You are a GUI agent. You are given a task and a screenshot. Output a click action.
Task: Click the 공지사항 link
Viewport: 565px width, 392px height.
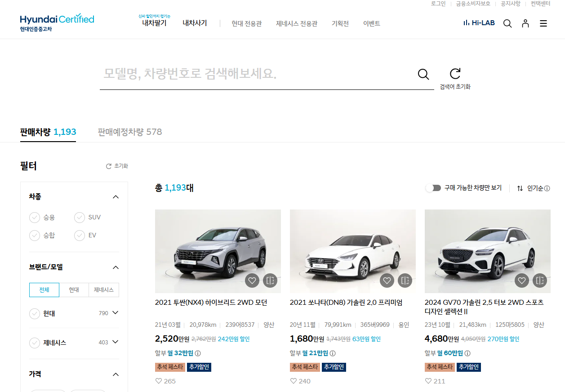511,4
